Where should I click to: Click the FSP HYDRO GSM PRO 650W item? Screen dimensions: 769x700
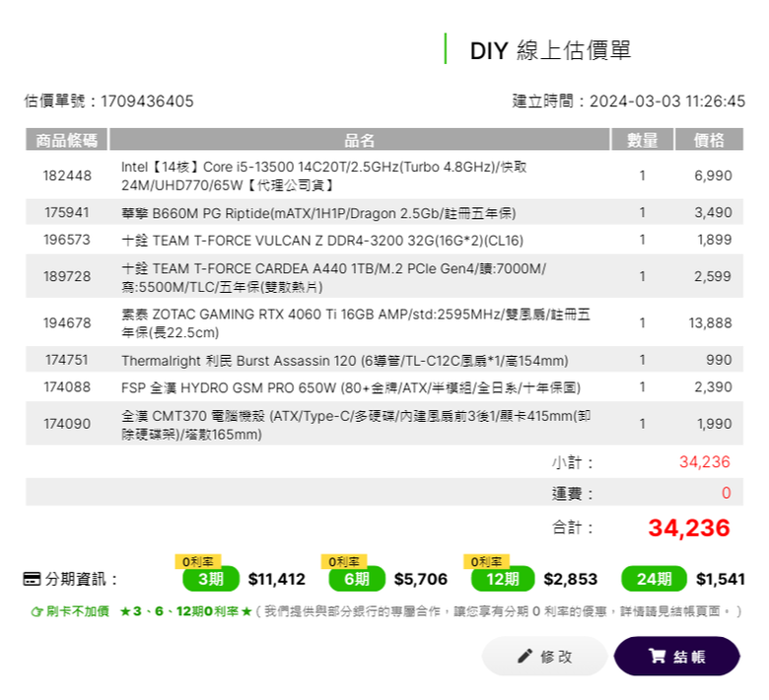351,388
